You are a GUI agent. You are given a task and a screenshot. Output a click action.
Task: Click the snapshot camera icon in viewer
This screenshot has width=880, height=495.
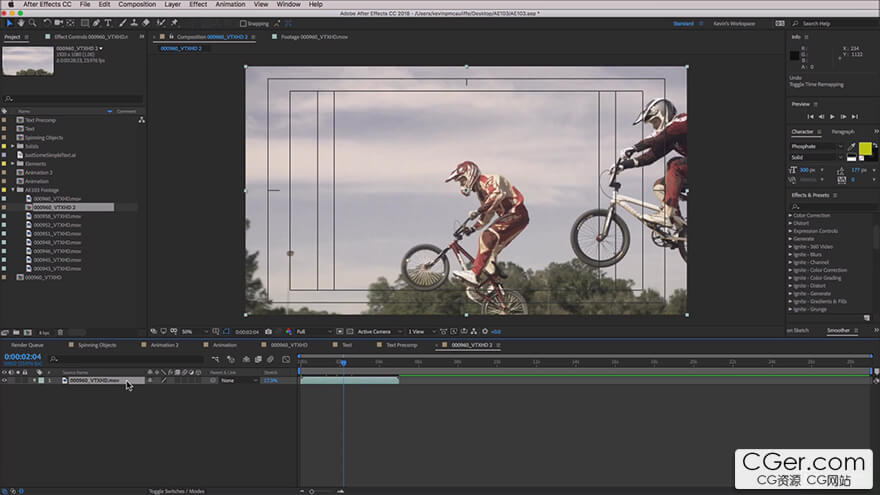pos(268,332)
